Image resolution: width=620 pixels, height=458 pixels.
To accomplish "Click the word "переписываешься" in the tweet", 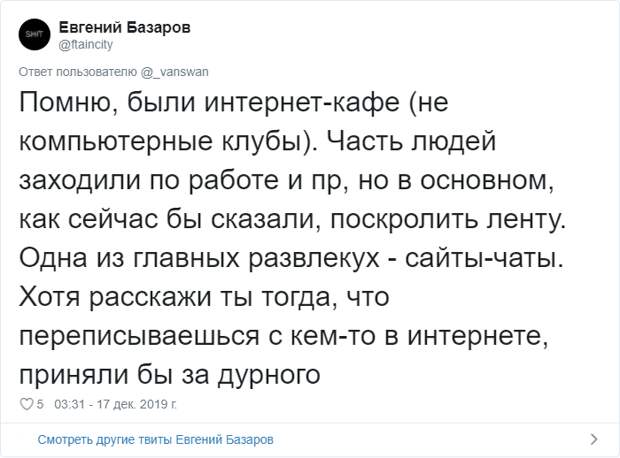I will (139, 336).
